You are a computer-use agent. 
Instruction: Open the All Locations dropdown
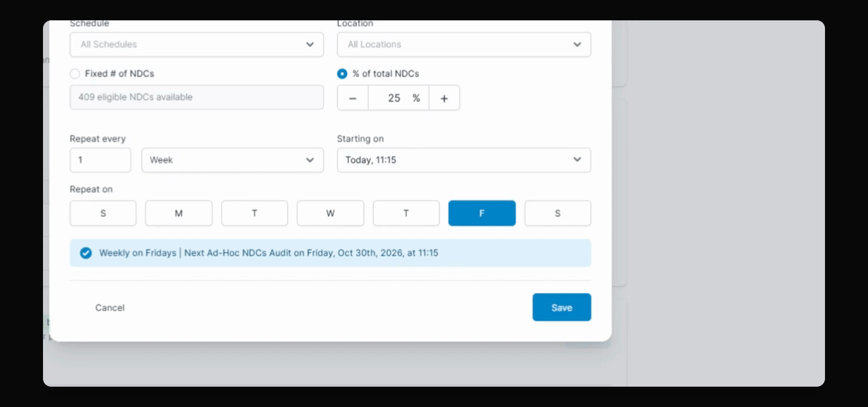coord(464,44)
